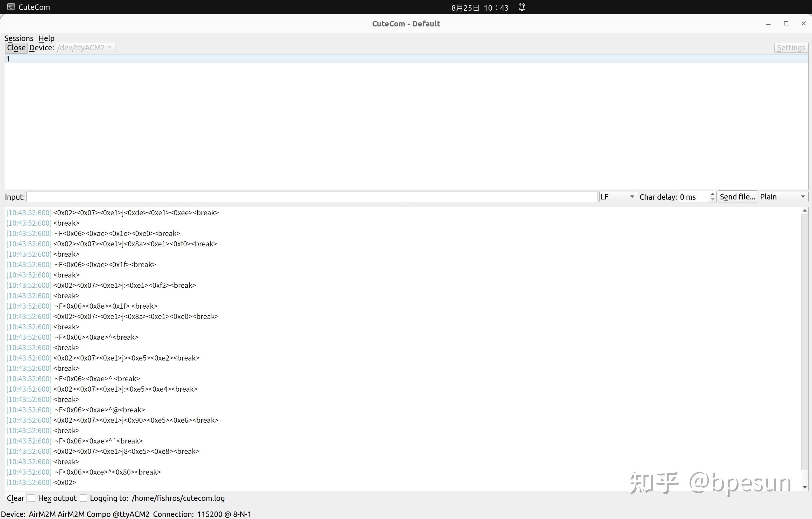The image size is (812, 519).
Task: Click the CuteCom terminal icon in top bar
Action: point(11,7)
